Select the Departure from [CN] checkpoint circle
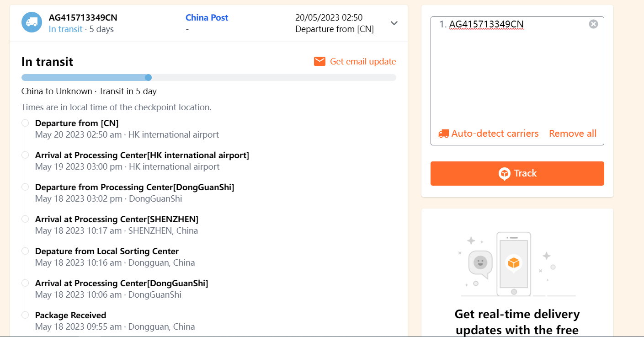644x337 pixels. point(25,123)
